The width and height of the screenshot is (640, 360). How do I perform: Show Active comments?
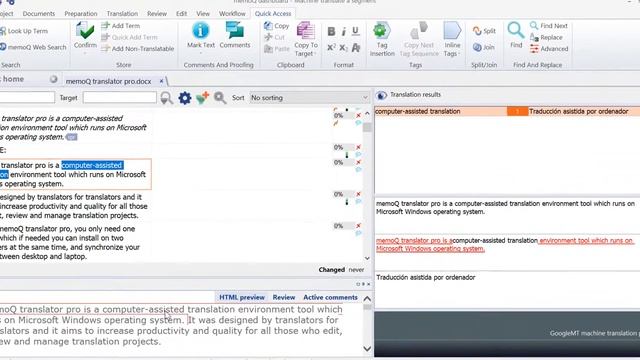coord(330,298)
